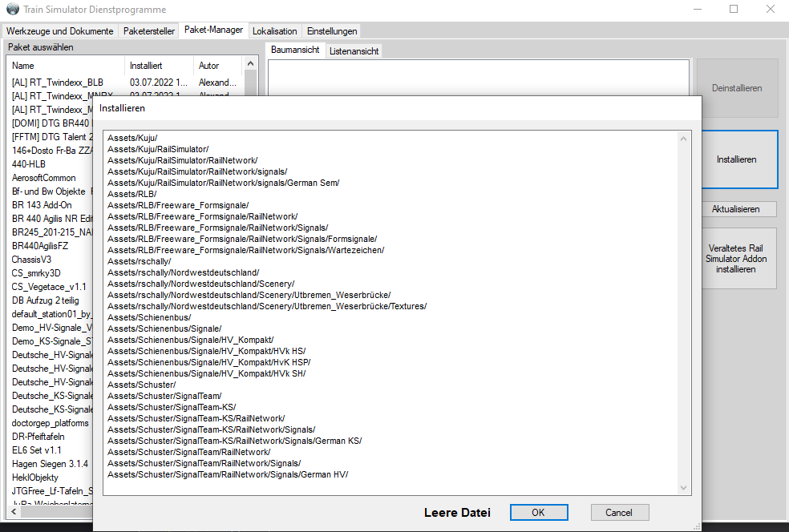Click up arrow of install file list scrollbar
Image resolution: width=789 pixels, height=532 pixels.
683,139
